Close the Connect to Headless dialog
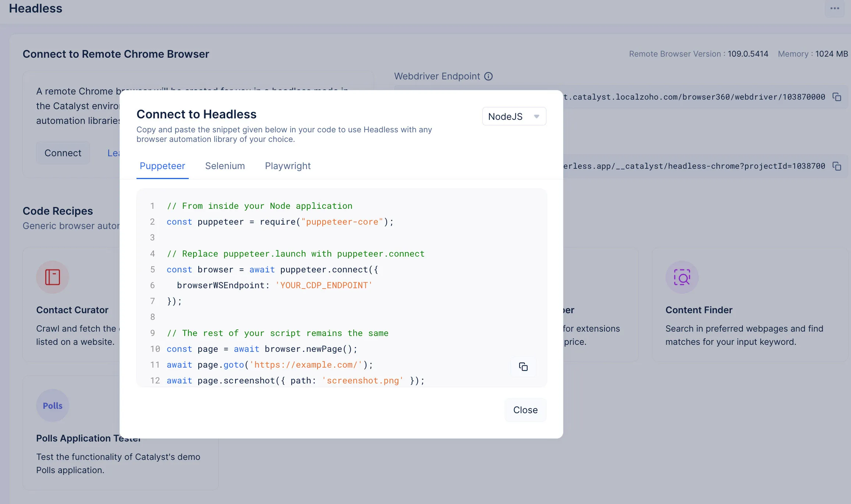The image size is (851, 504). (x=525, y=410)
